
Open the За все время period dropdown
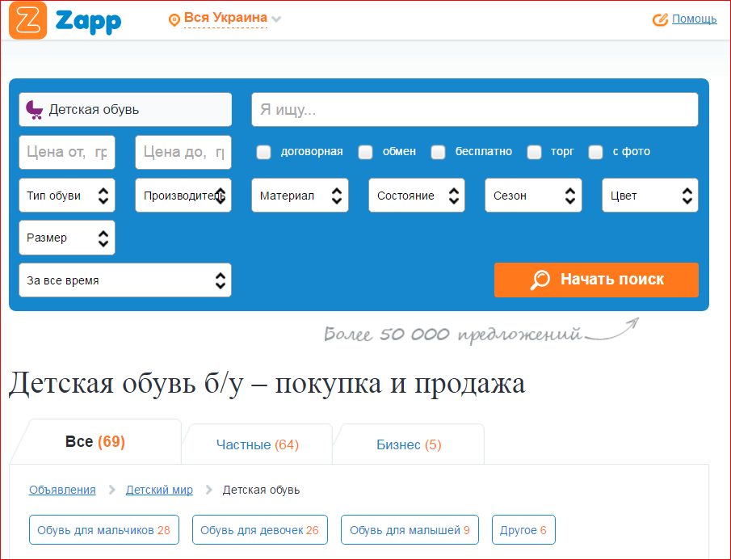[125, 280]
